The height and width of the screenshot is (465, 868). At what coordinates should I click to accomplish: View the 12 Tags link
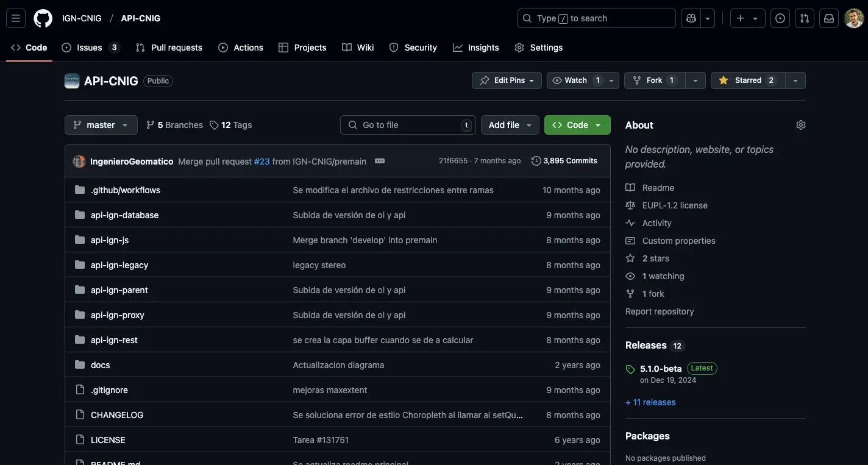point(230,125)
